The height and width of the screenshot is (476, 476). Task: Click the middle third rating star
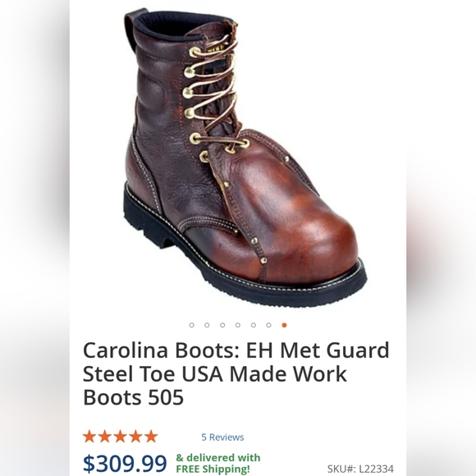pos(120,437)
